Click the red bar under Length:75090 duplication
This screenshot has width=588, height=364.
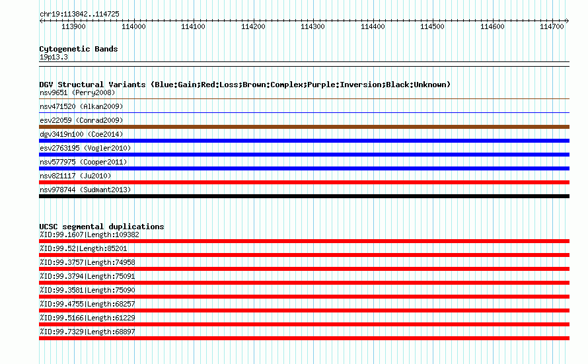[x=304, y=297]
